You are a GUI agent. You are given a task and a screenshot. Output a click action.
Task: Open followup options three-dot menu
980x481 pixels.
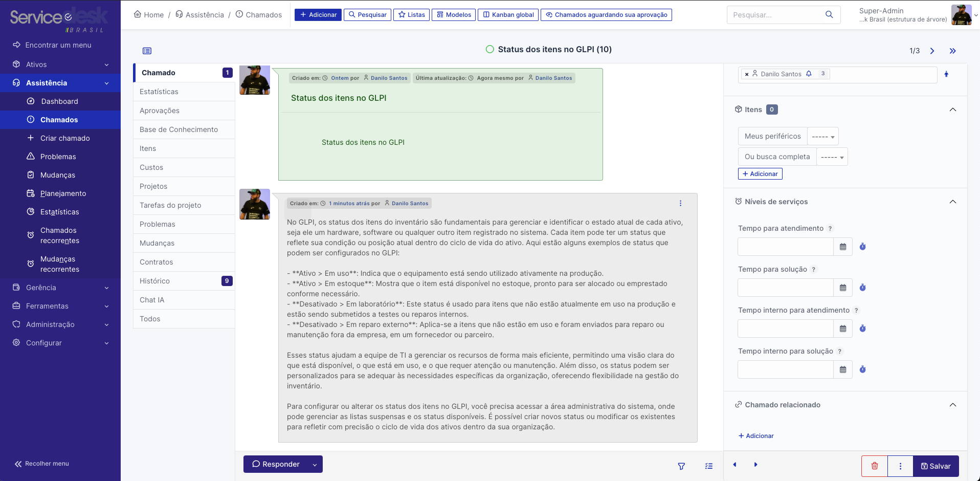[x=680, y=203]
